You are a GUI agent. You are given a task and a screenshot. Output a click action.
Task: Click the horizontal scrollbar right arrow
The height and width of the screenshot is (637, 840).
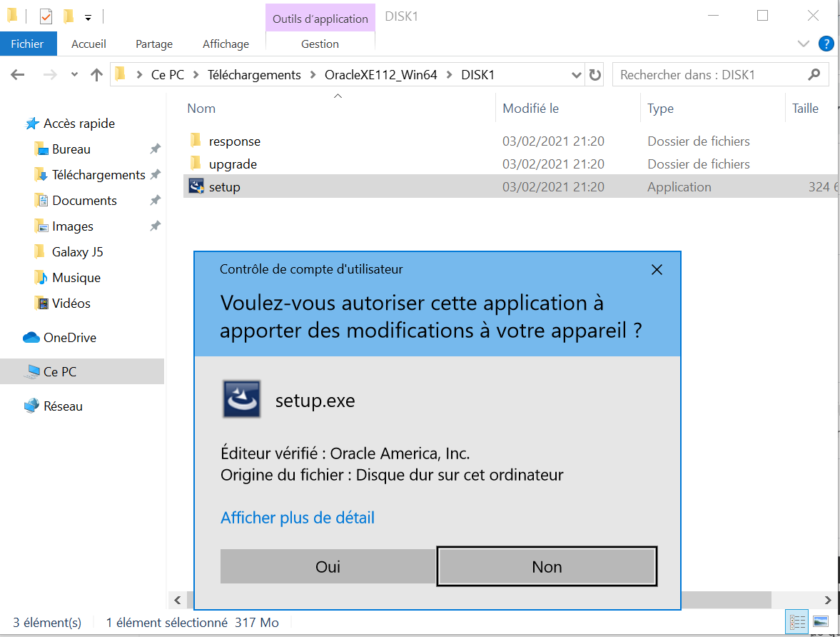pyautogui.click(x=828, y=600)
